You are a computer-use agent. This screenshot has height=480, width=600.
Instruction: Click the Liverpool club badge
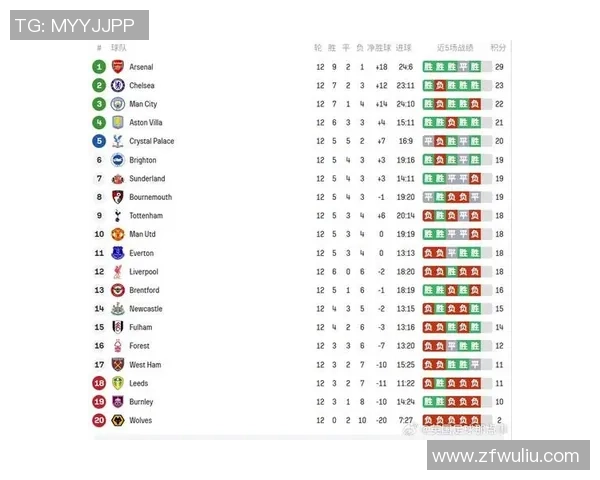coord(117,272)
